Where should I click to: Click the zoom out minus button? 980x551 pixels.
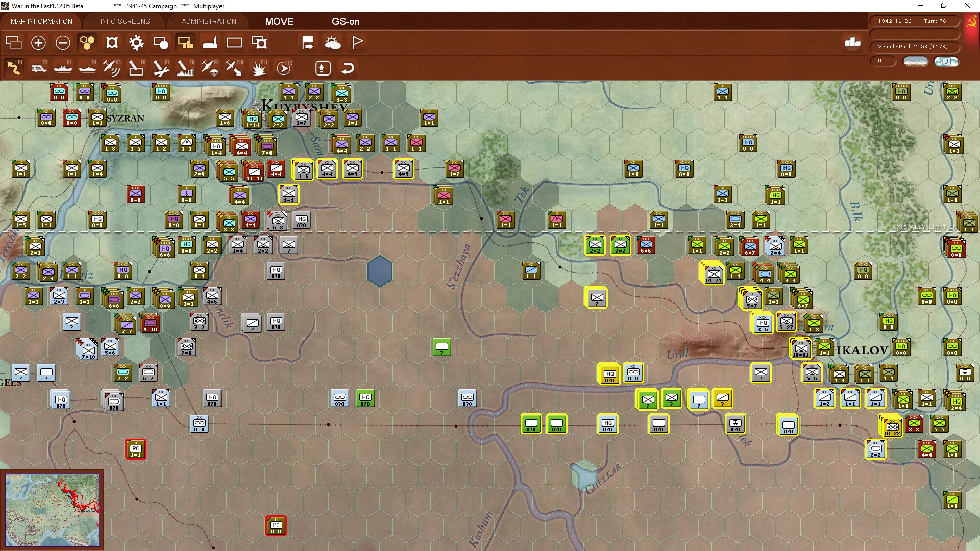pyautogui.click(x=63, y=43)
